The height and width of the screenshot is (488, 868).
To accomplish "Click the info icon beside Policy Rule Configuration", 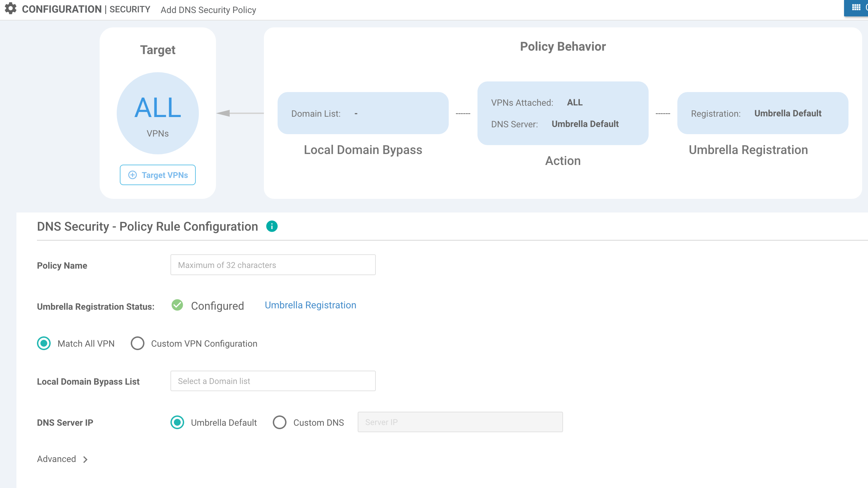I will pos(272,226).
